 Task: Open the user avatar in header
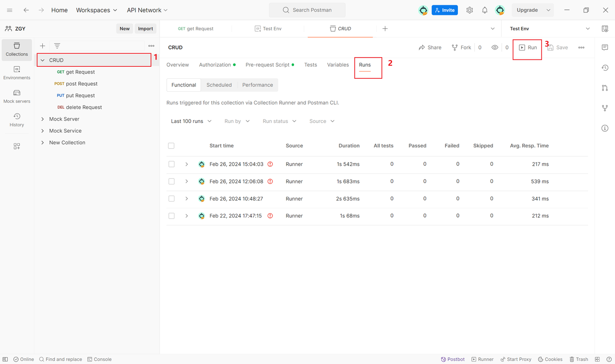click(500, 10)
